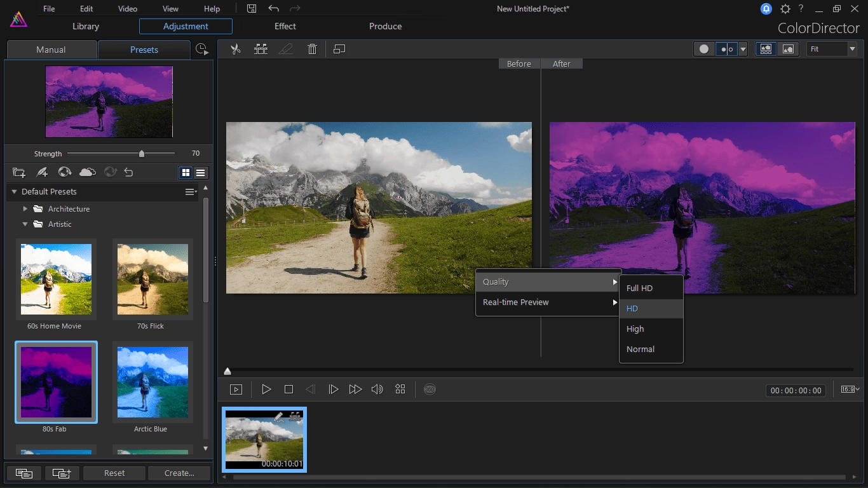This screenshot has width=868, height=488.
Task: Choose Normal quality option
Action: tap(651, 349)
